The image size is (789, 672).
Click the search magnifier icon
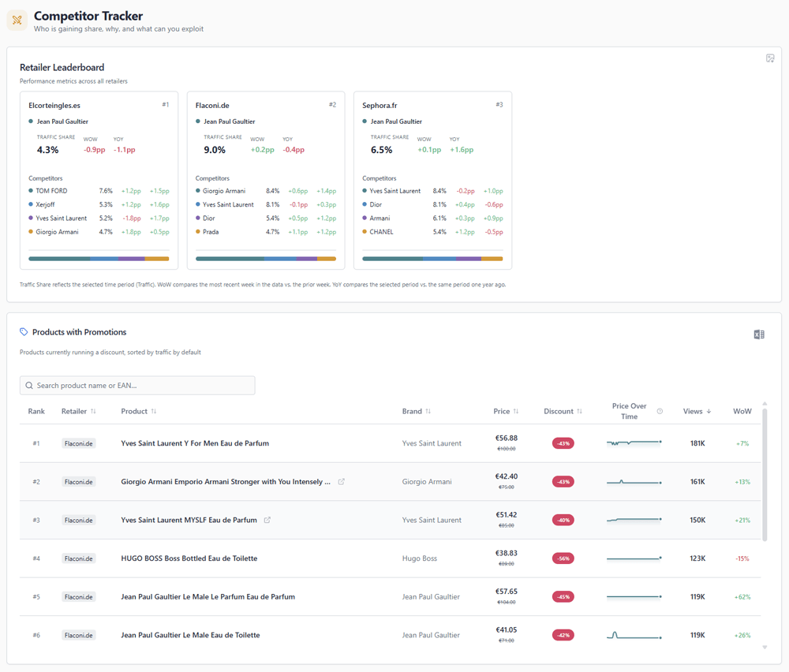29,385
